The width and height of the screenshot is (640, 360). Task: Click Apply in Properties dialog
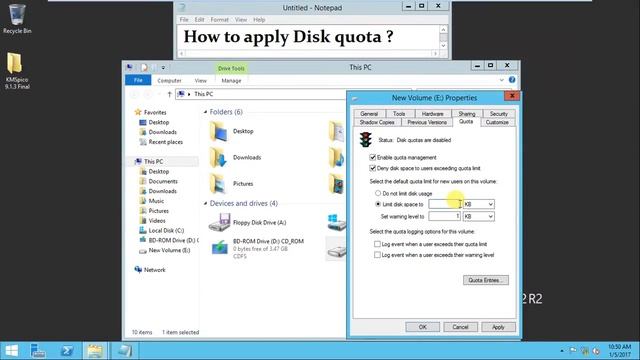(498, 327)
